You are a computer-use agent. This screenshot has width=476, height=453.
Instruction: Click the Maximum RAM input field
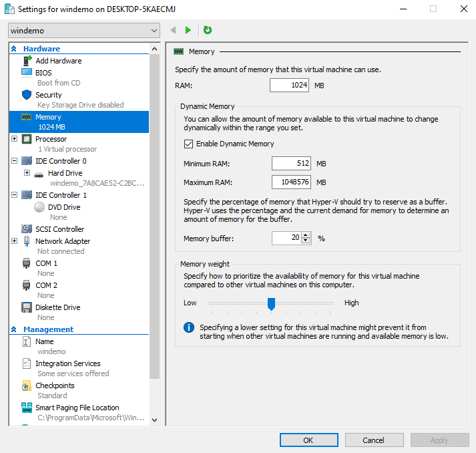(291, 182)
